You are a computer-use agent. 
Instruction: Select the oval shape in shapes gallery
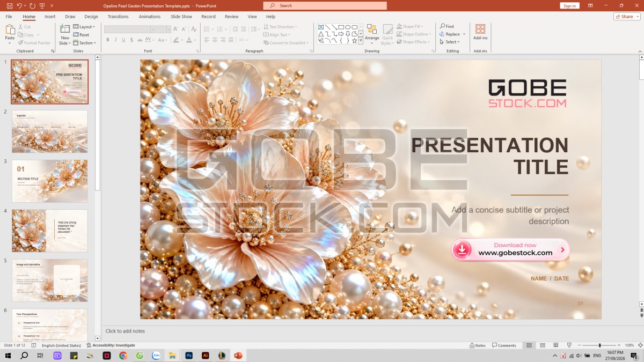coord(348,27)
